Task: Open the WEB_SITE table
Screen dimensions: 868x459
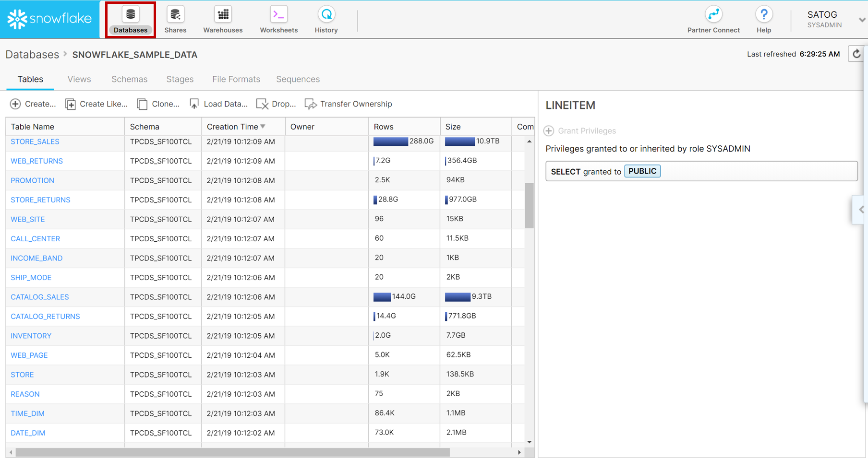Action: 27,219
